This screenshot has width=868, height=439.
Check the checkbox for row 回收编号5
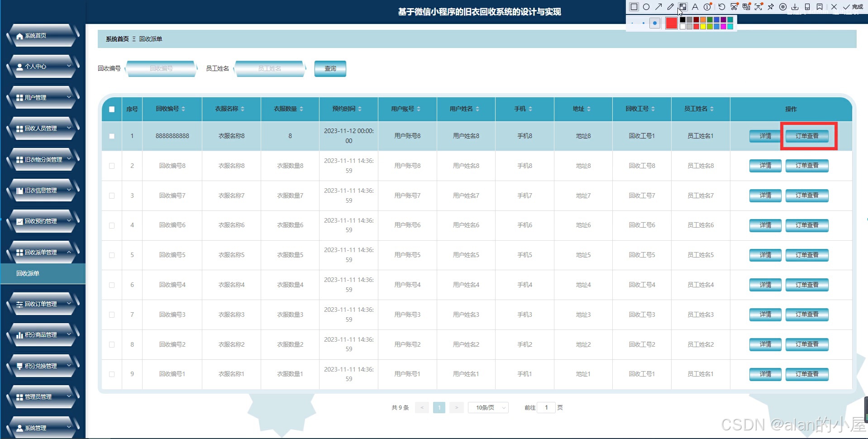[x=112, y=255]
